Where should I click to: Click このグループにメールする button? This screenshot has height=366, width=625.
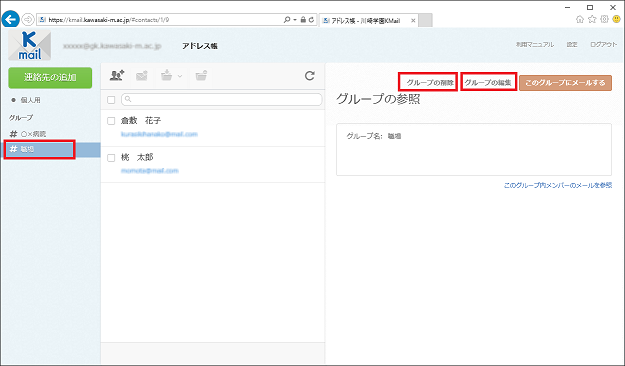565,83
